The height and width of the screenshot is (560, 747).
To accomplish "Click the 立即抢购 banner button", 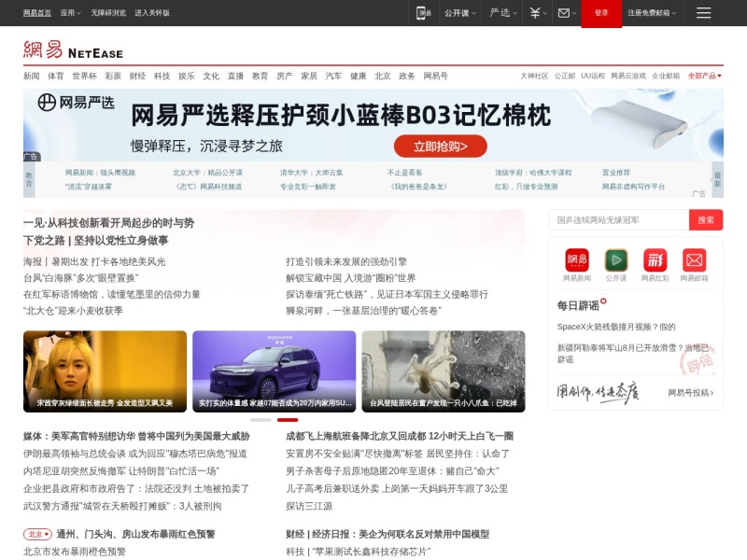I will [x=440, y=147].
